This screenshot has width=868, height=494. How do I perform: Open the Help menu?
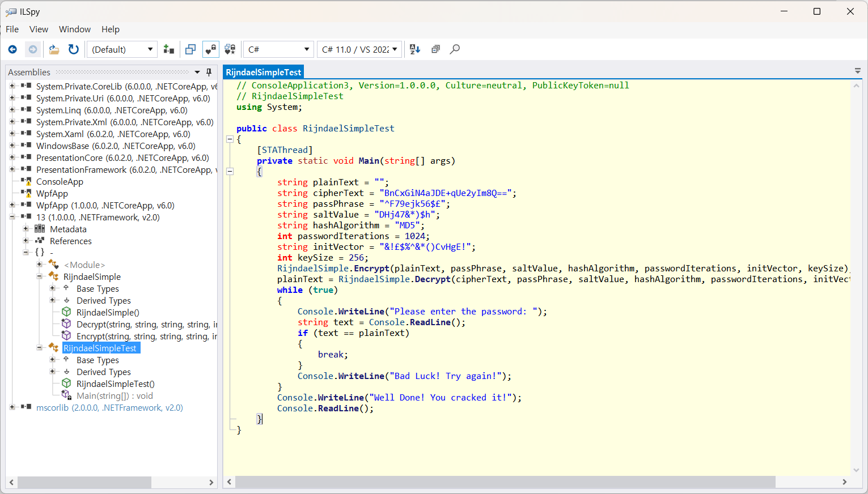[x=111, y=29]
